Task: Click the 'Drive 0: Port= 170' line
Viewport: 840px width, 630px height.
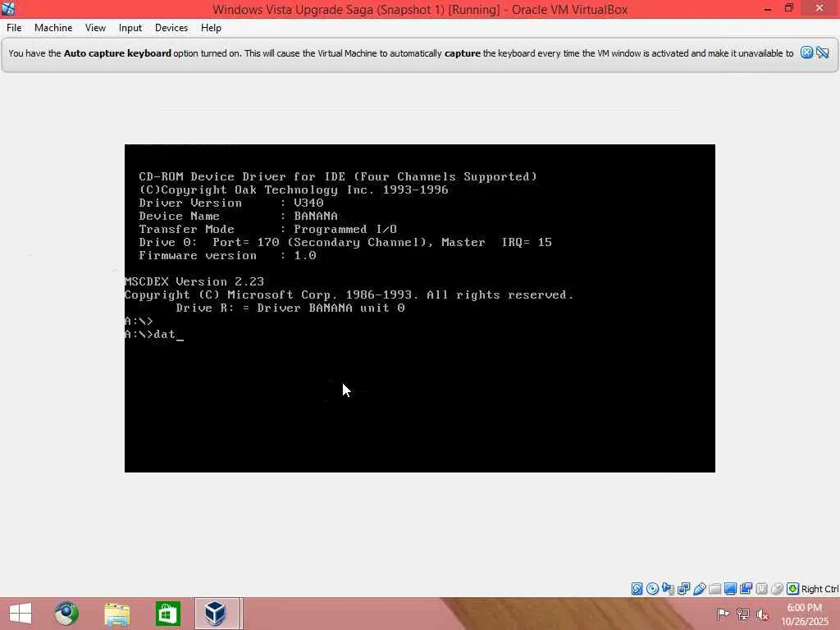Action: coord(345,242)
